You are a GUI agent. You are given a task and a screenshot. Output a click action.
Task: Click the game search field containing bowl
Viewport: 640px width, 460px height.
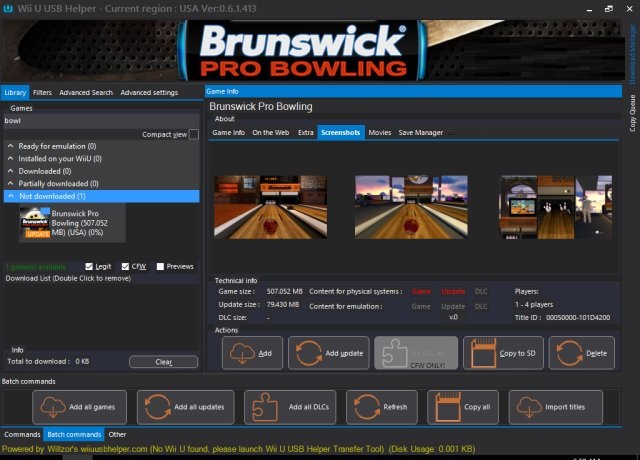[x=101, y=121]
